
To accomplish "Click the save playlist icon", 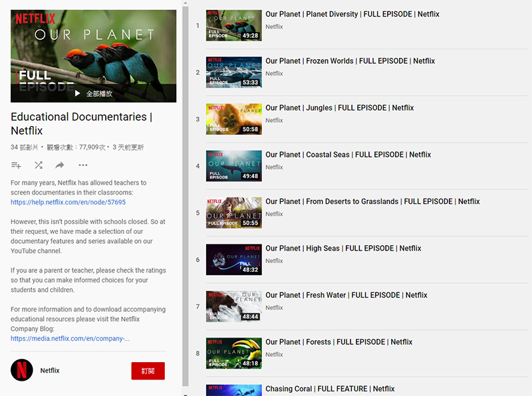I will click(16, 165).
